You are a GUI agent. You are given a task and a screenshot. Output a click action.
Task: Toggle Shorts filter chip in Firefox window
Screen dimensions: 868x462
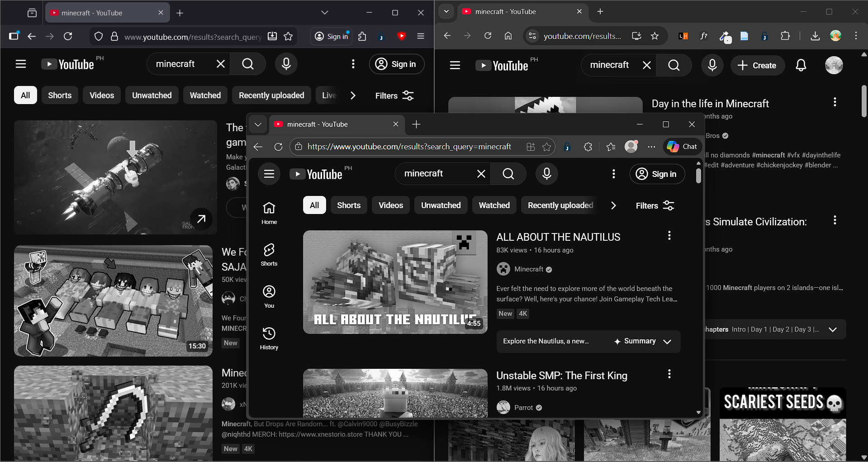pos(60,95)
